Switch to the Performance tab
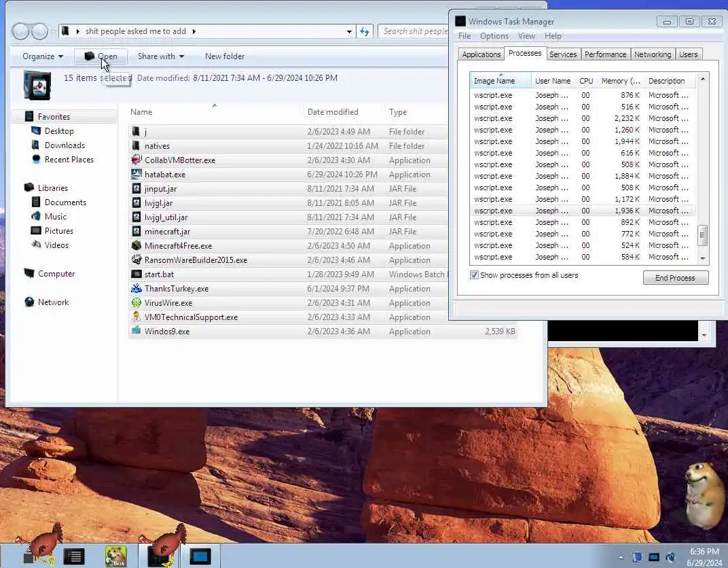This screenshot has width=728, height=568. point(606,54)
